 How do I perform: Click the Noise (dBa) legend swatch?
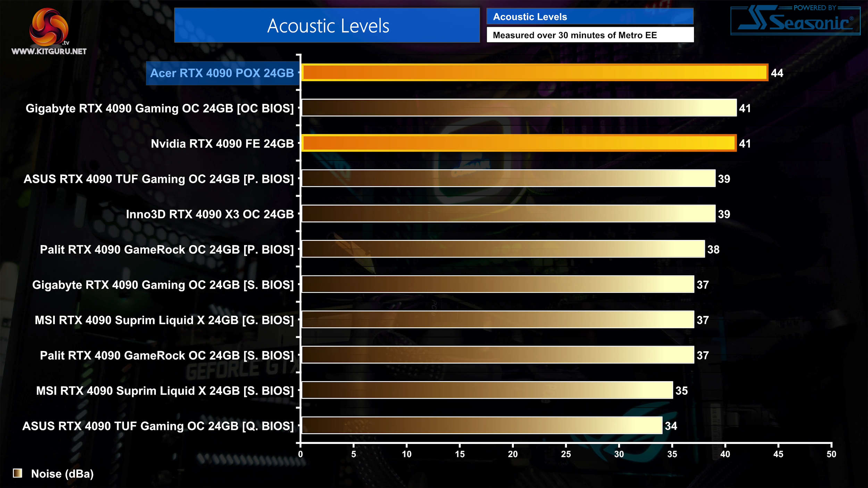(17, 473)
